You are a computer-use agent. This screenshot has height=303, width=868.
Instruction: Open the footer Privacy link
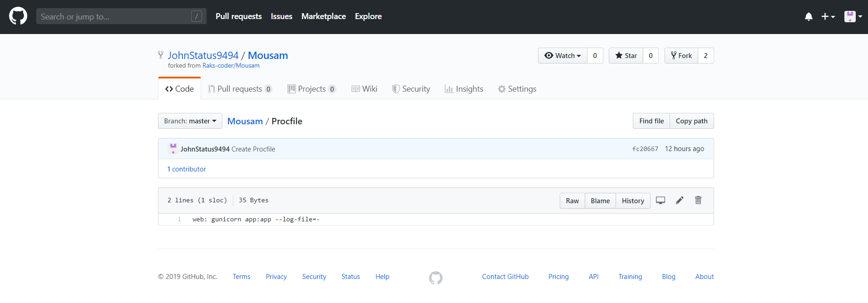click(276, 277)
